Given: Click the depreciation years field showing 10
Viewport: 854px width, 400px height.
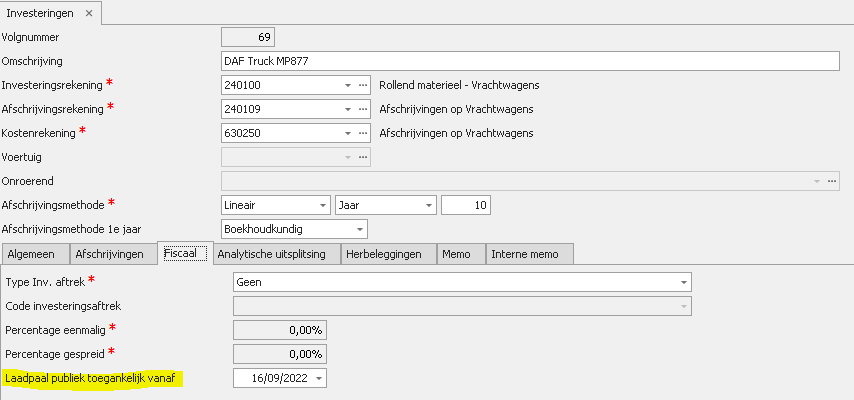Looking at the screenshot, I should (x=465, y=205).
